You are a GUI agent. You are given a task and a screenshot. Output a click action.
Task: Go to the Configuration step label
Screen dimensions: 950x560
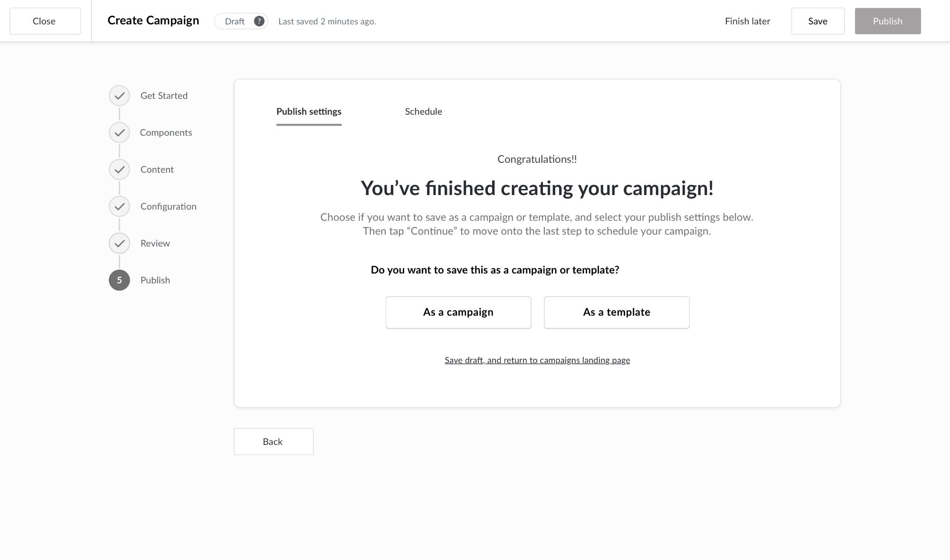click(x=168, y=206)
